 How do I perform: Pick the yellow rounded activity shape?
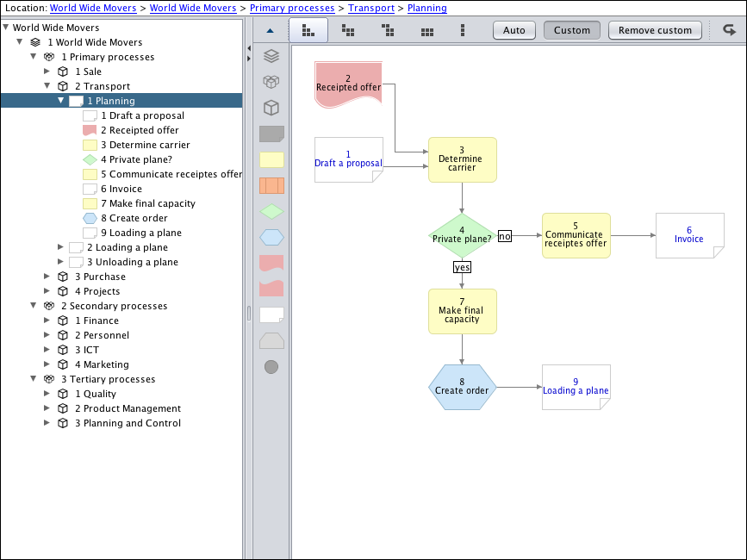(x=271, y=160)
